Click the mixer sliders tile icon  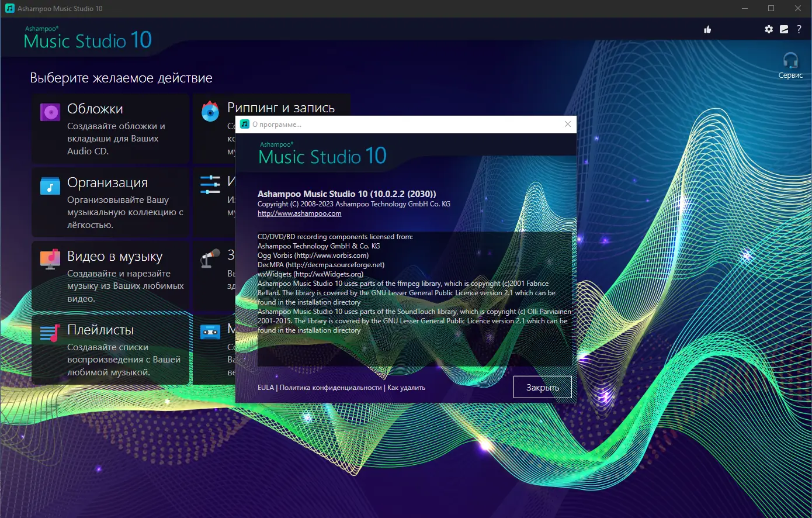tap(210, 184)
